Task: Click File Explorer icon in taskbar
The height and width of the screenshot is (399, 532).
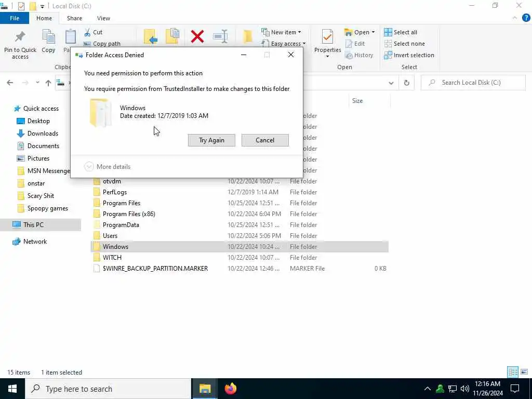Action: [x=205, y=389]
